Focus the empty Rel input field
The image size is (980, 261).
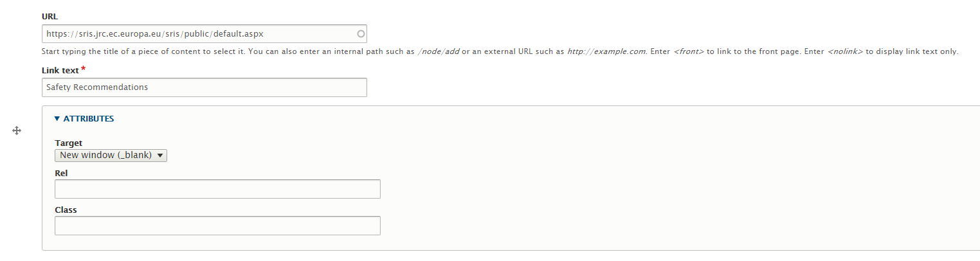(217, 189)
